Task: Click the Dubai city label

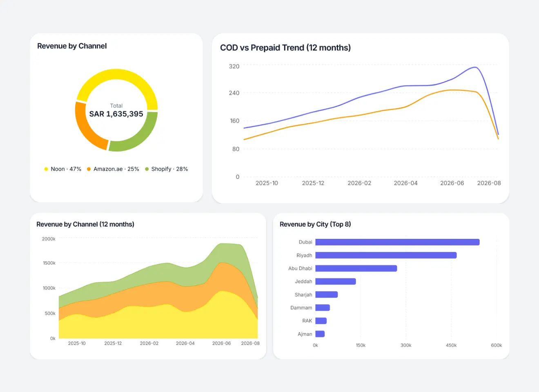Action: click(305, 242)
